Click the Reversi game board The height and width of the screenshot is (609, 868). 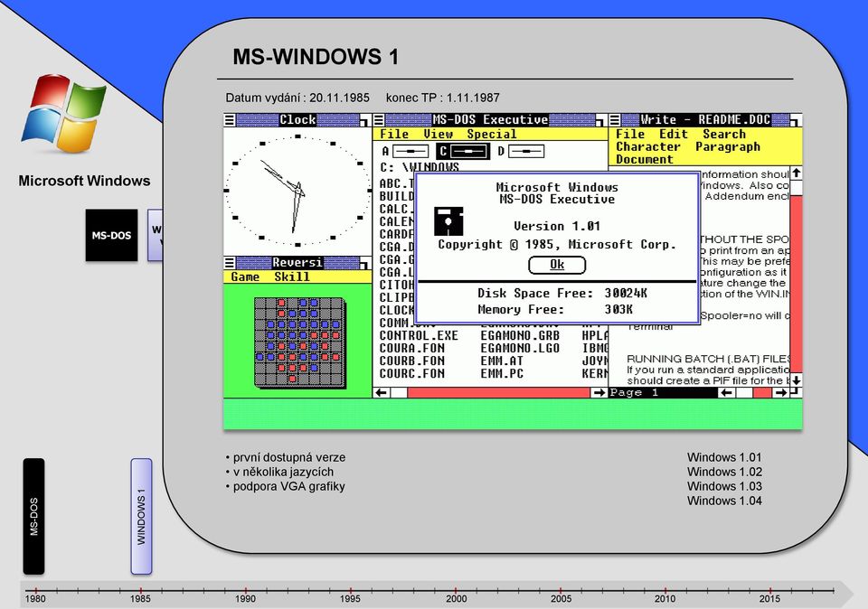click(x=299, y=342)
